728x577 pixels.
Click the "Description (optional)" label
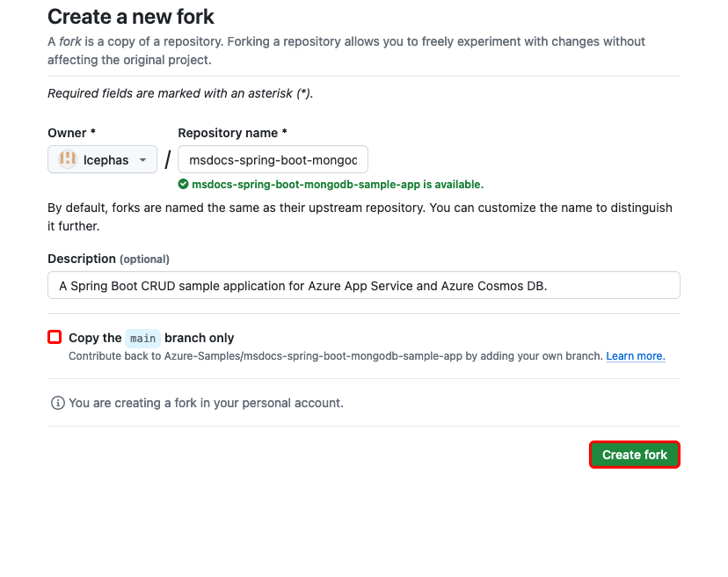(108, 259)
